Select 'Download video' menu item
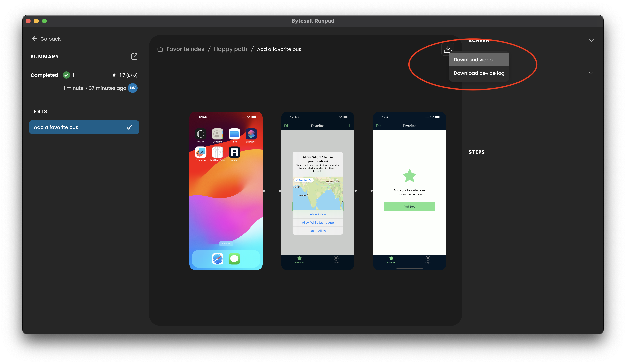Viewport: 626px width, 364px height. (x=473, y=59)
